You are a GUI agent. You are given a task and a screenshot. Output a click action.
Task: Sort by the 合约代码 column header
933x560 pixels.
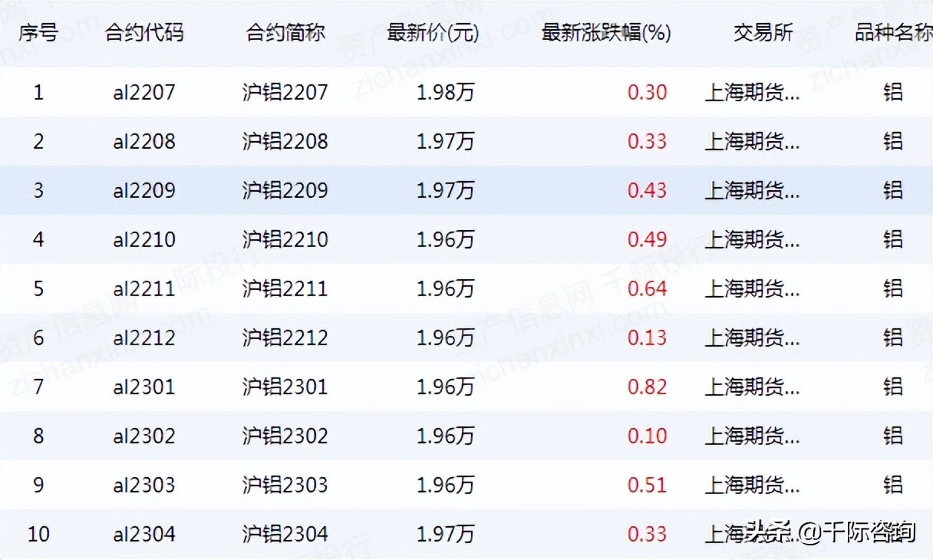coord(145,33)
